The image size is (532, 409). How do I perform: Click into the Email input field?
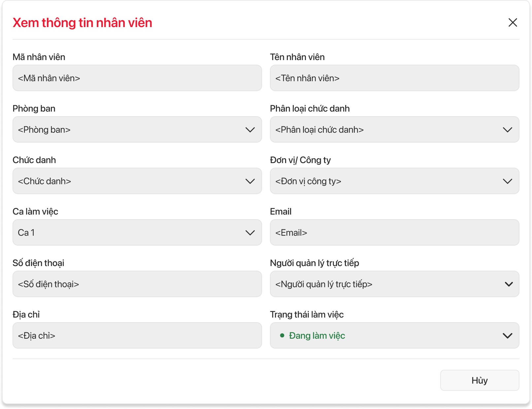pyautogui.click(x=394, y=233)
